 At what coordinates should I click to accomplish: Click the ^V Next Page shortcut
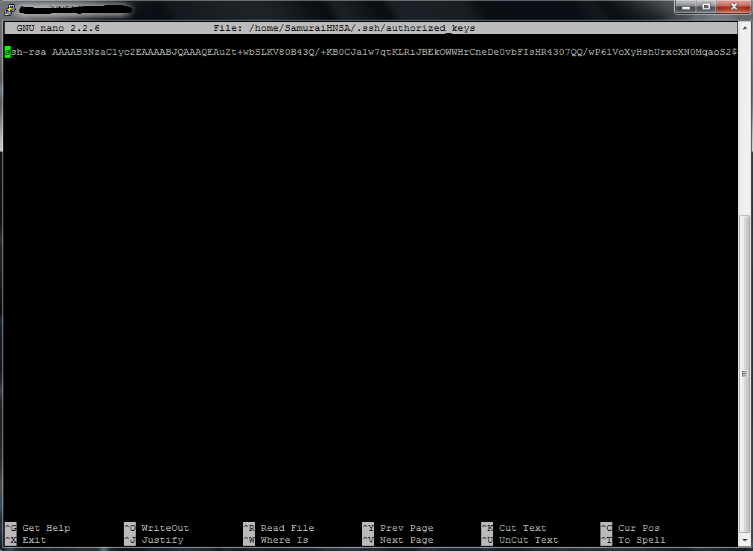(398, 539)
